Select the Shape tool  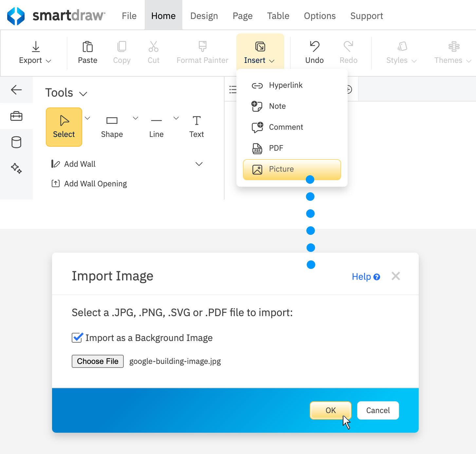(112, 126)
